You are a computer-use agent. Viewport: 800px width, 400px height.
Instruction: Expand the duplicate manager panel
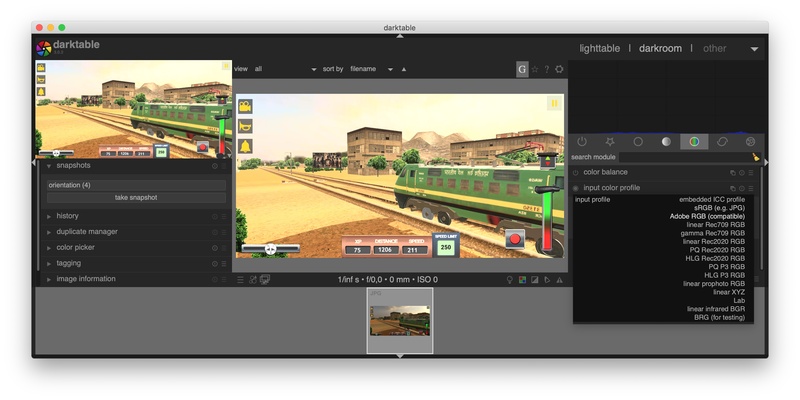pos(49,232)
